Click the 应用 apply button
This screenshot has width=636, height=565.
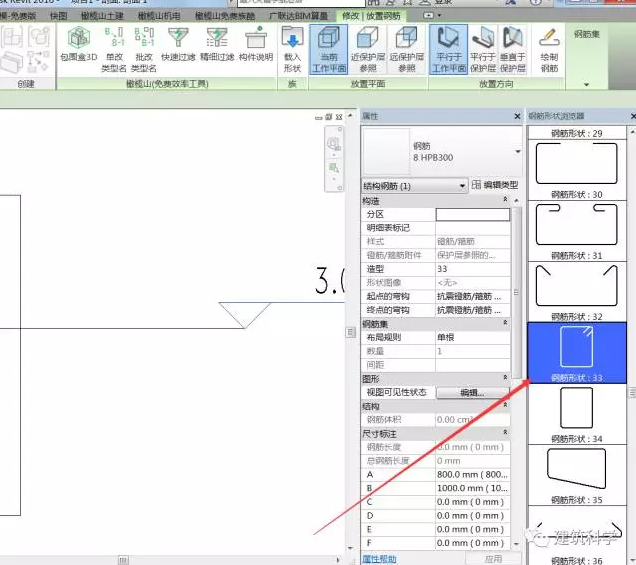493,559
